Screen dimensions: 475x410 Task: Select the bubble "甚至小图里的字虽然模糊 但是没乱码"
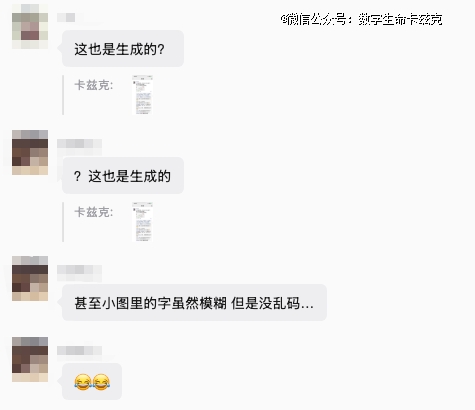pyautogui.click(x=194, y=303)
